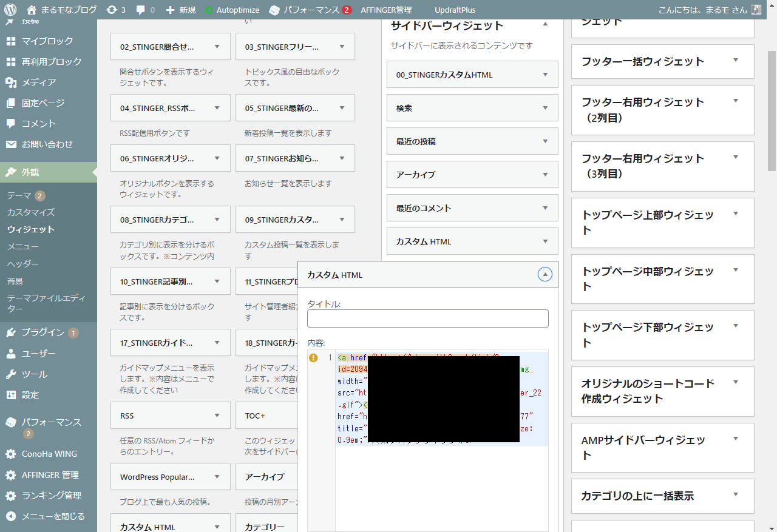
Task: Click the 設定 sidebar icon
Action: [11, 395]
